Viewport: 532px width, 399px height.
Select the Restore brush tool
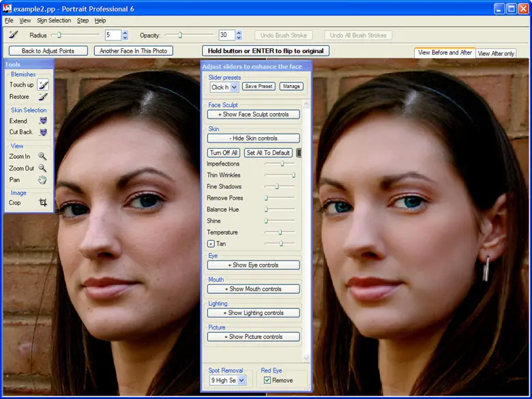tap(43, 97)
